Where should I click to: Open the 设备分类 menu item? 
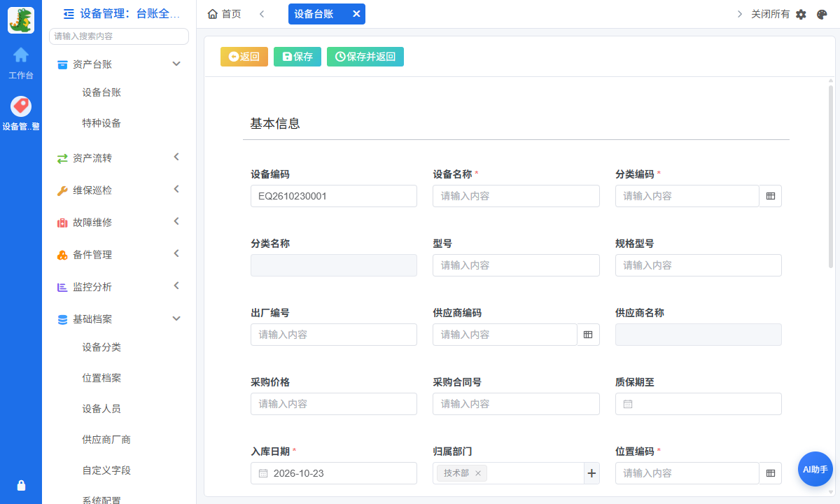click(101, 347)
